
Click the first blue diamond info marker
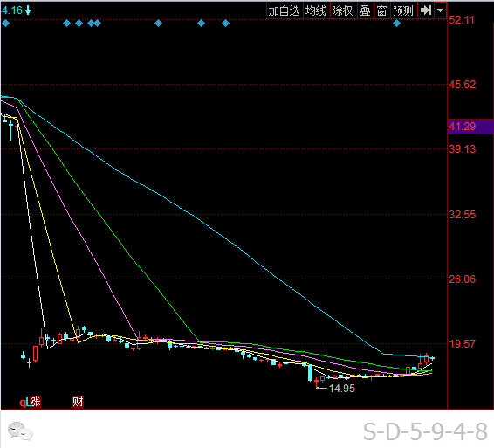(x=5, y=23)
